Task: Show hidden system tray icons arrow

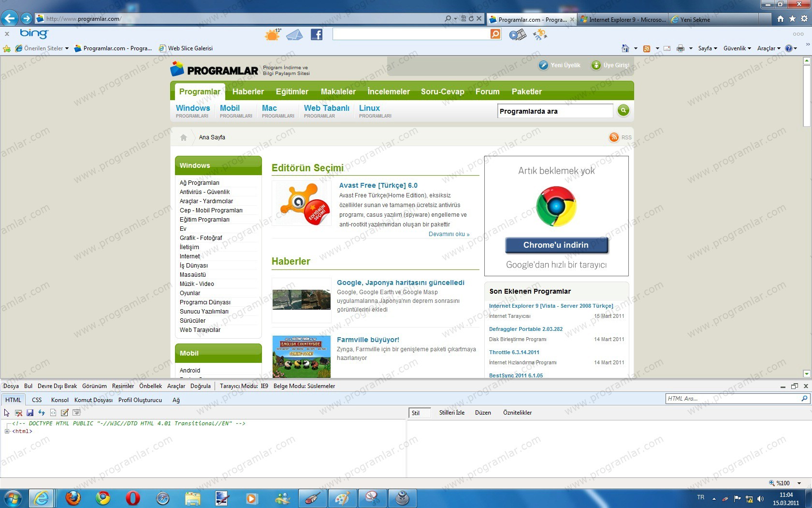Action: point(714,499)
